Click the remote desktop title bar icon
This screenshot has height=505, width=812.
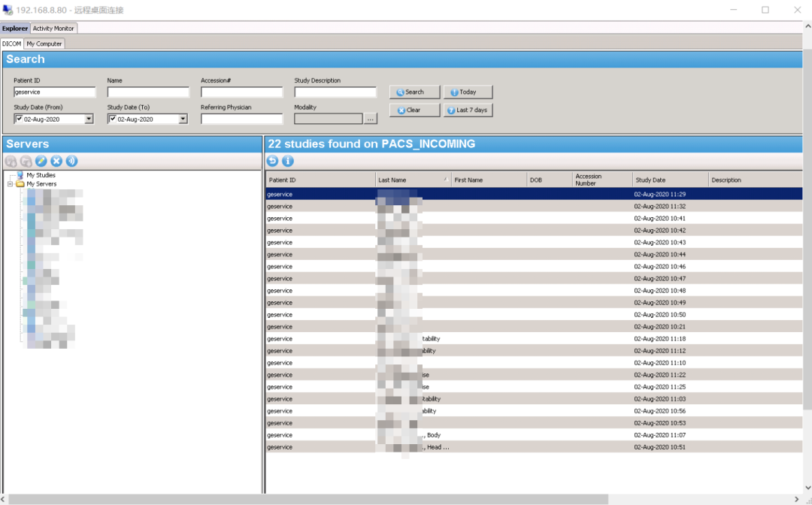coord(8,10)
